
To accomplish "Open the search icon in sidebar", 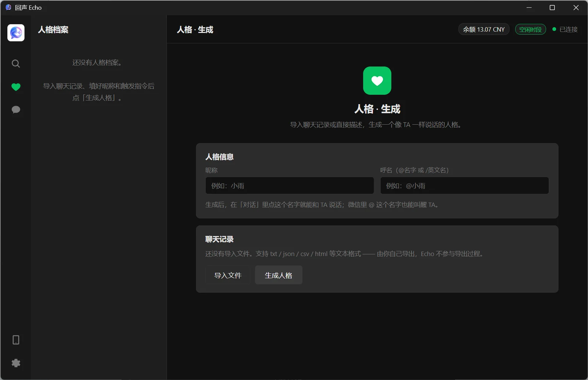I will tap(16, 64).
